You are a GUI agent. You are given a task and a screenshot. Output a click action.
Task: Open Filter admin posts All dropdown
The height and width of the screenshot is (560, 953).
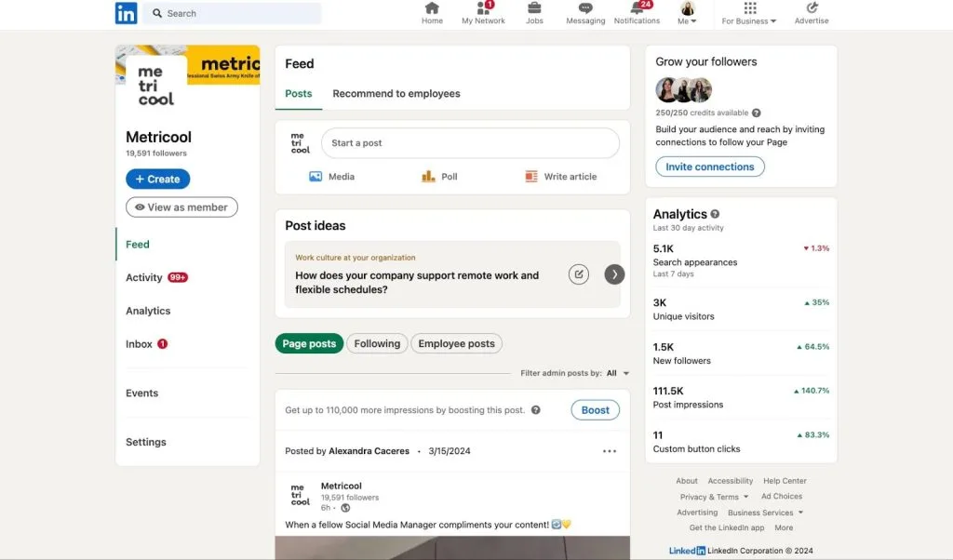coord(618,373)
